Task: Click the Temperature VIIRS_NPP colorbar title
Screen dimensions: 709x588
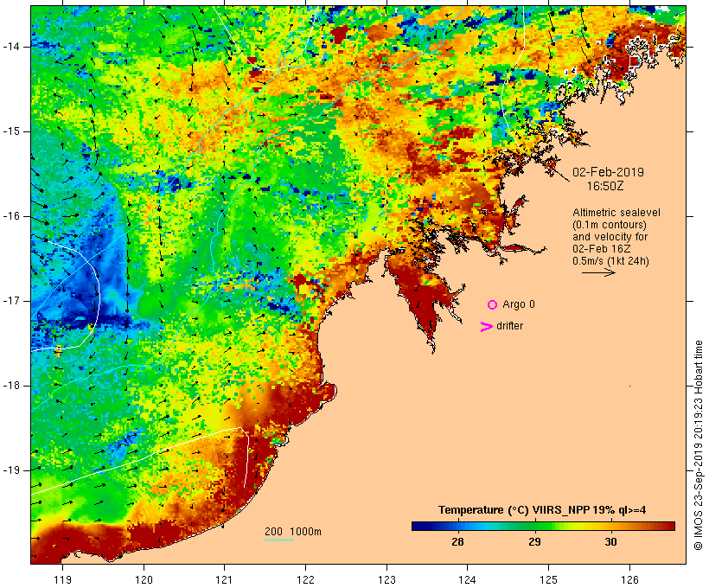Action: (x=542, y=510)
